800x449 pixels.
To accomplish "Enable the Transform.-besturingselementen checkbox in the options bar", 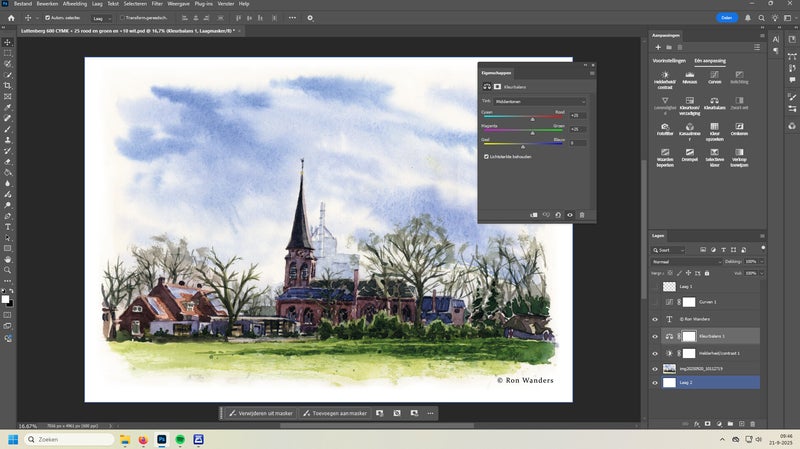I will (122, 17).
